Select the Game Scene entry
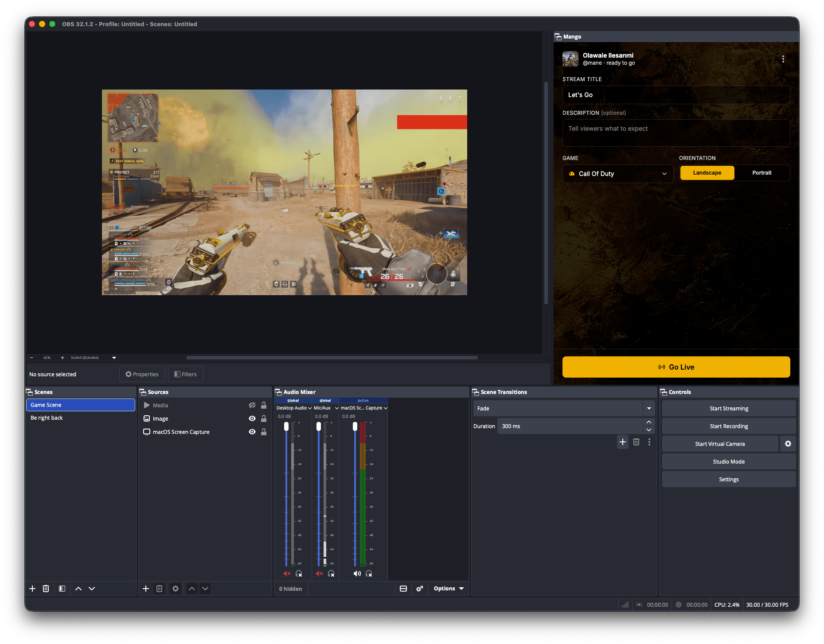The height and width of the screenshot is (644, 824). (x=81, y=405)
